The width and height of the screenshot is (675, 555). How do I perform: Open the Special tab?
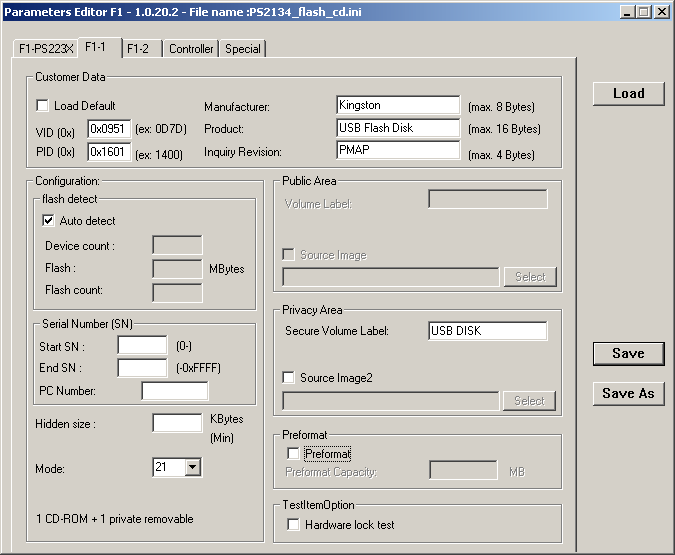(x=243, y=49)
